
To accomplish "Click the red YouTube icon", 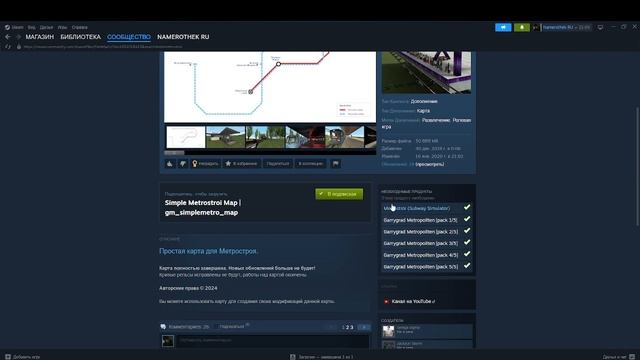I will [386, 302].
